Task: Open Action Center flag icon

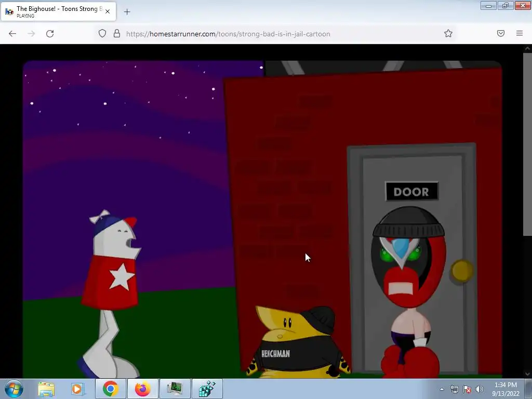Action: tap(467, 389)
